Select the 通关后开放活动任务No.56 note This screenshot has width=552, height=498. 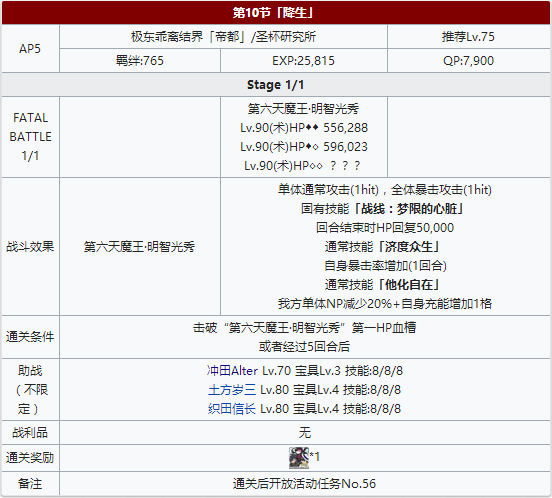tap(304, 484)
